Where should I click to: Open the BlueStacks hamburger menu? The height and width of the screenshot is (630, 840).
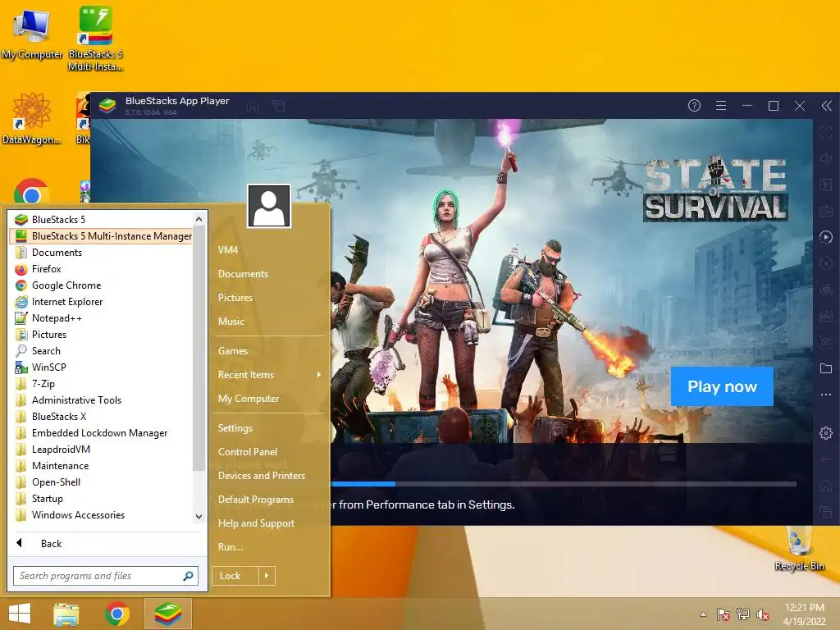[721, 106]
